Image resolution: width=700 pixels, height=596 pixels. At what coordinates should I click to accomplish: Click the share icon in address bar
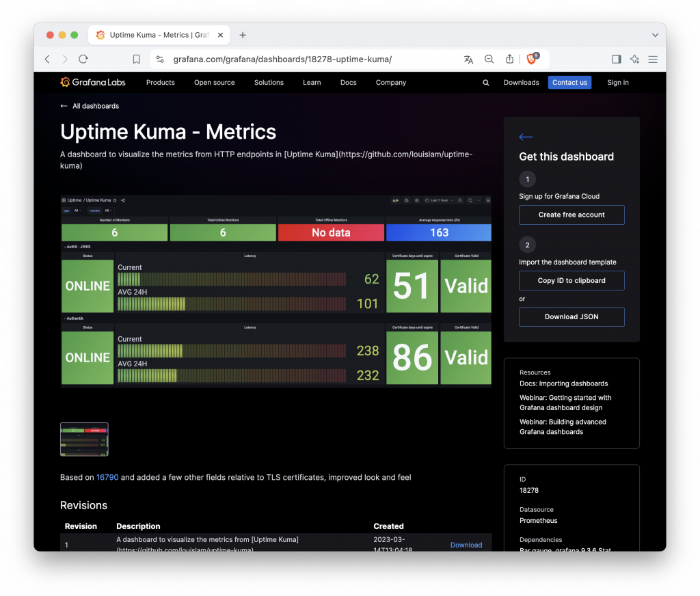[509, 59]
